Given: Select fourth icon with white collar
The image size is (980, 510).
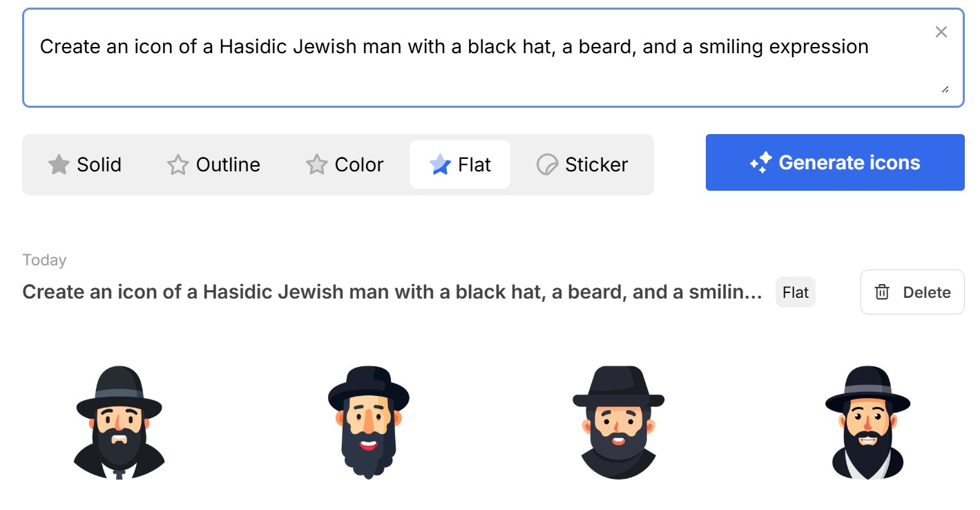Looking at the screenshot, I should pyautogui.click(x=867, y=422).
